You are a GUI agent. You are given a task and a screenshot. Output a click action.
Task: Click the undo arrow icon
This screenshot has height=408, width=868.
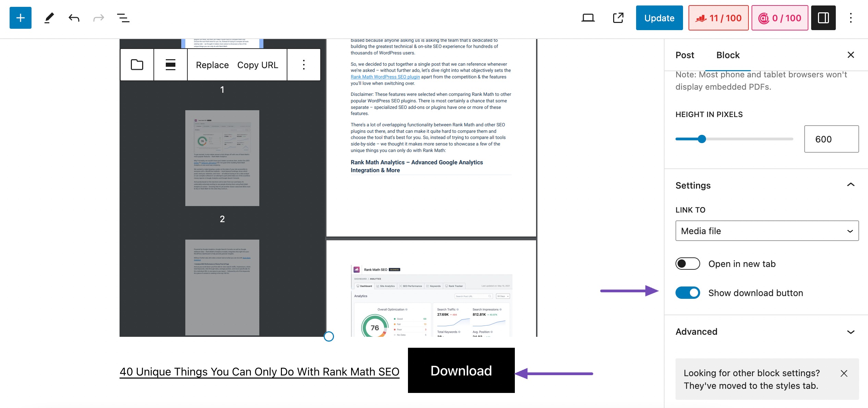74,17
